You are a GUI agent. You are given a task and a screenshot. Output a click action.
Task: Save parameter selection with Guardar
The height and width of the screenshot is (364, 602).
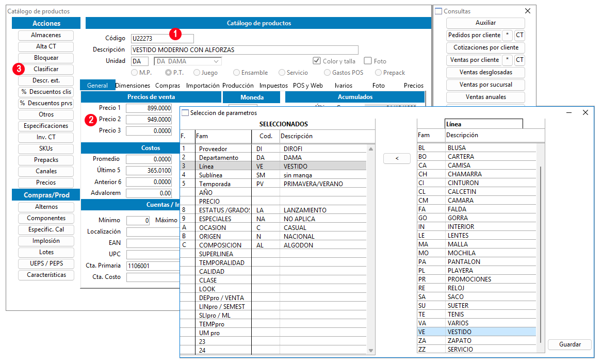pos(570,344)
